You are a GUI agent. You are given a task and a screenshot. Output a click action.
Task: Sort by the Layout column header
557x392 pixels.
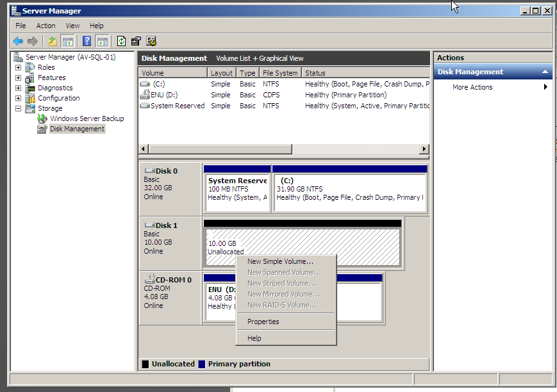222,73
